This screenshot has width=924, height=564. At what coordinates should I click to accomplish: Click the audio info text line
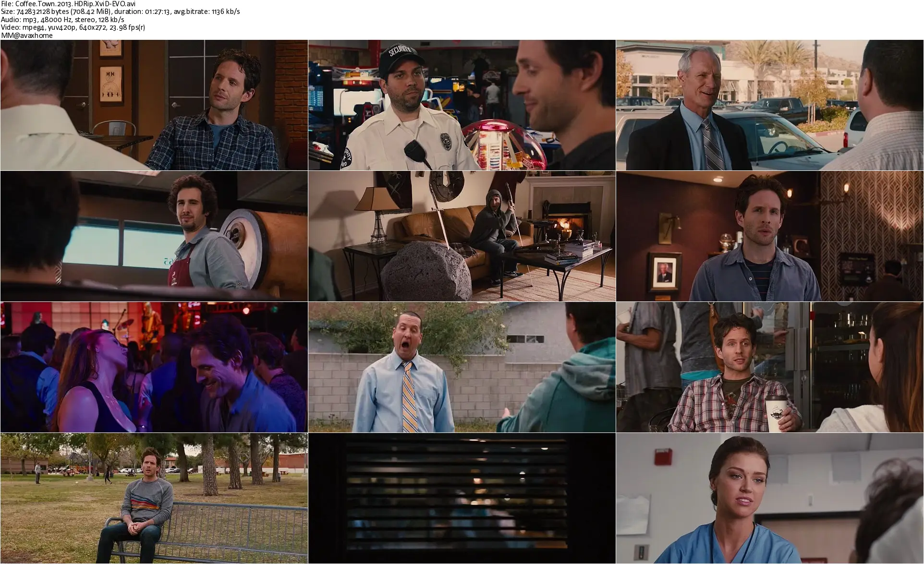[x=62, y=20]
